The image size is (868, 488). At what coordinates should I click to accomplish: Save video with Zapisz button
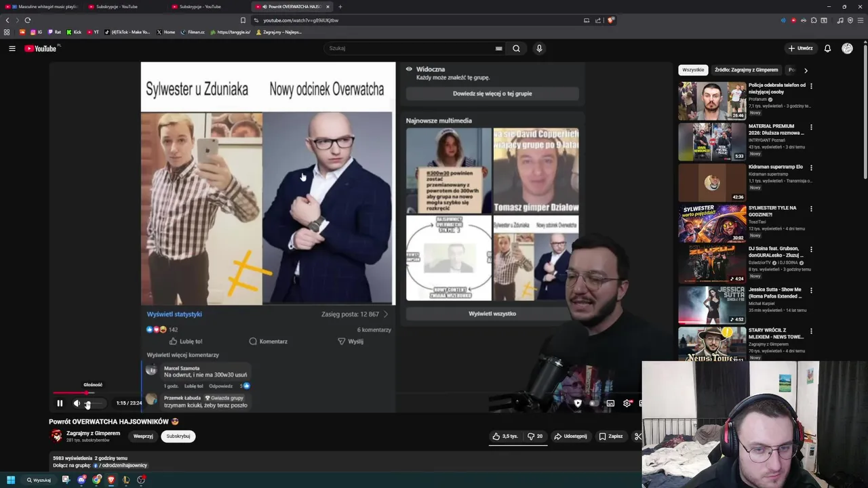[x=610, y=436]
